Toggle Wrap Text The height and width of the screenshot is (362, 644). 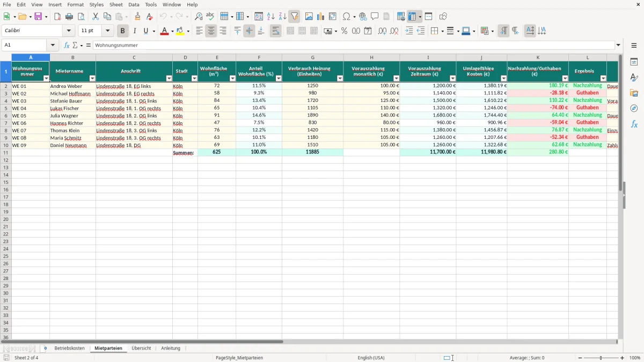[276, 31]
